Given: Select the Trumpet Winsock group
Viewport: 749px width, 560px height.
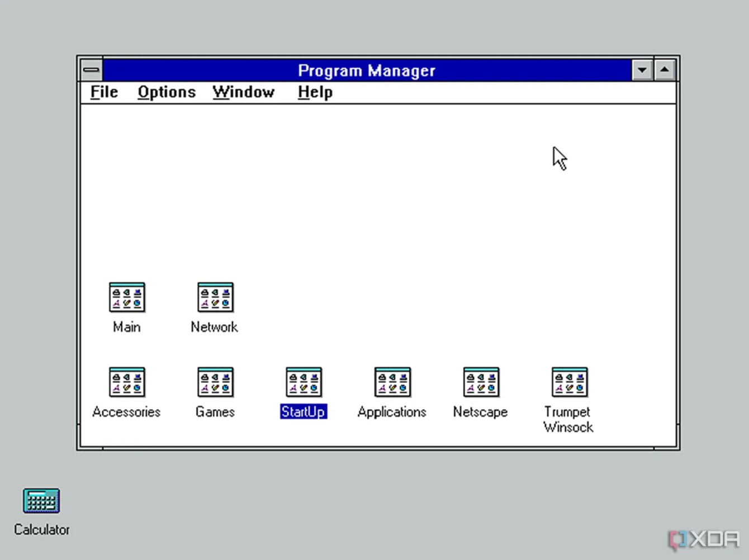Looking at the screenshot, I should point(569,382).
